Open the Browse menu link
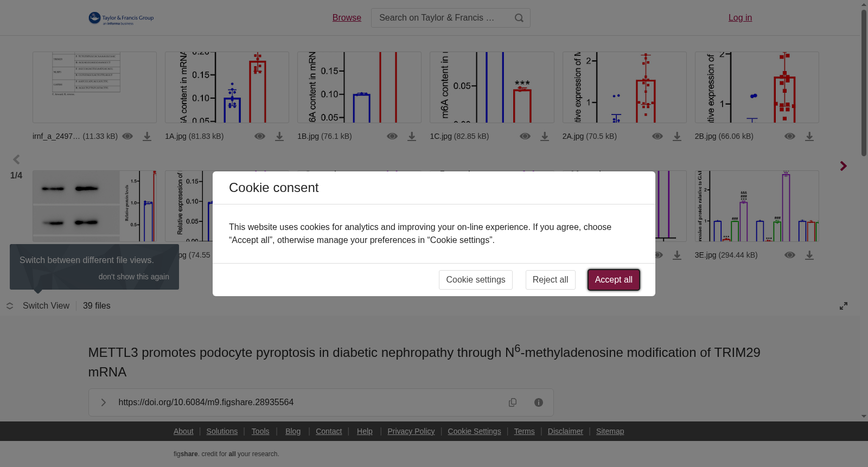The image size is (868, 467). point(347,18)
